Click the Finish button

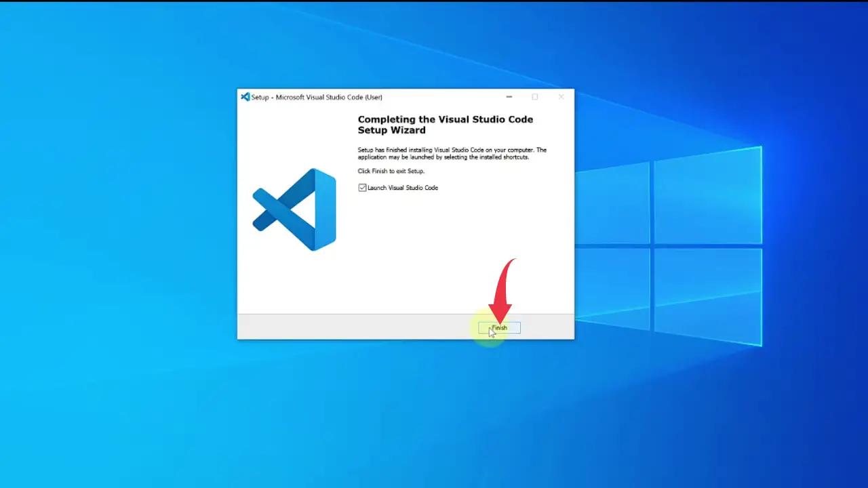point(499,328)
